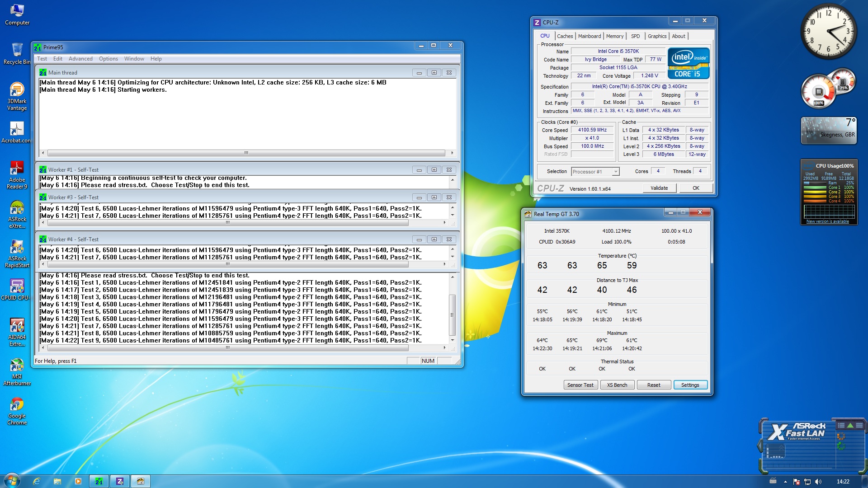Switch to Real Temp taskbar button
This screenshot has height=488, width=868.
coord(141,481)
